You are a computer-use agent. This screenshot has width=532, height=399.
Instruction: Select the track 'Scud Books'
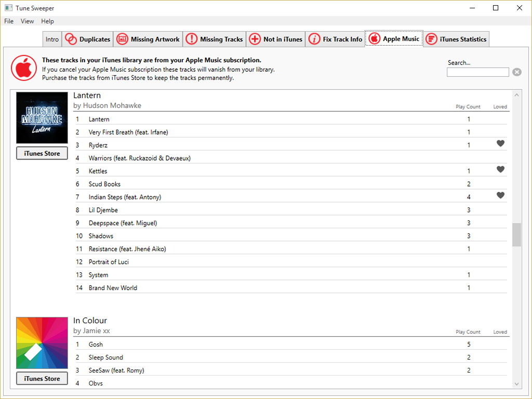(x=291, y=184)
